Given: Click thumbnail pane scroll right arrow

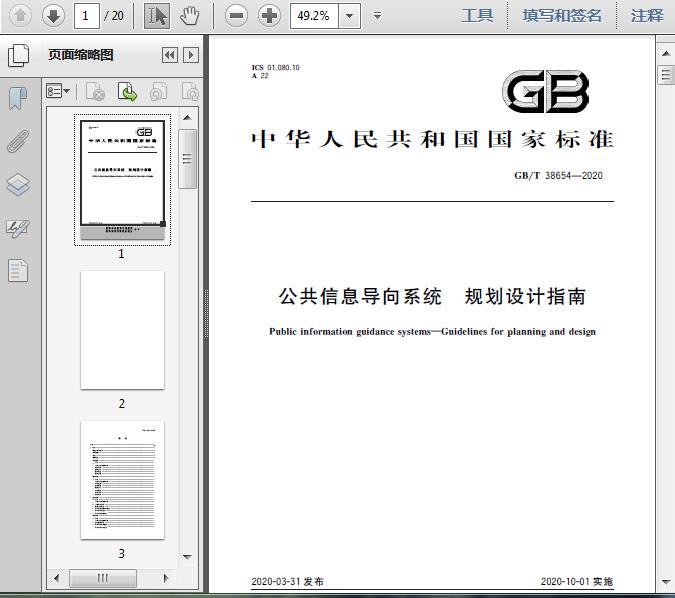Looking at the screenshot, I should pos(166,578).
